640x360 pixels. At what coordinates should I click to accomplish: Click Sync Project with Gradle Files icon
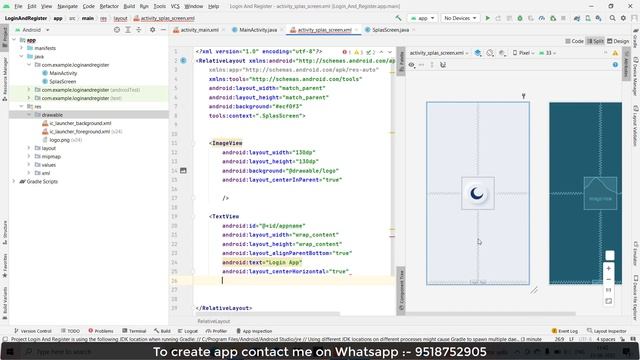point(577,18)
